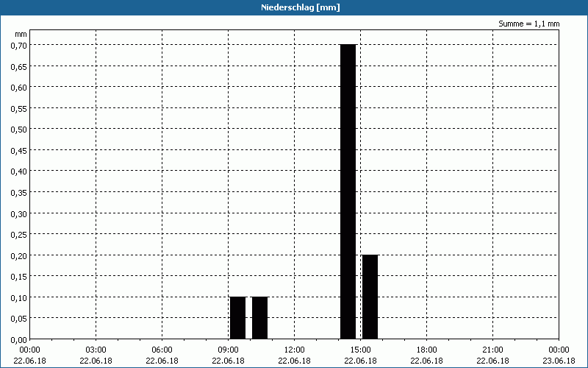Click the 0,50 y-axis value
Viewport: 588px width, 368px height.
click(x=19, y=130)
